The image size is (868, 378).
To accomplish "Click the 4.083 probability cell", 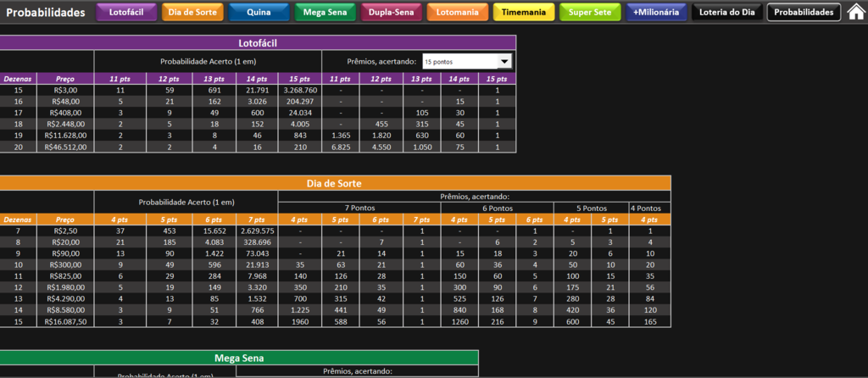I will point(214,242).
